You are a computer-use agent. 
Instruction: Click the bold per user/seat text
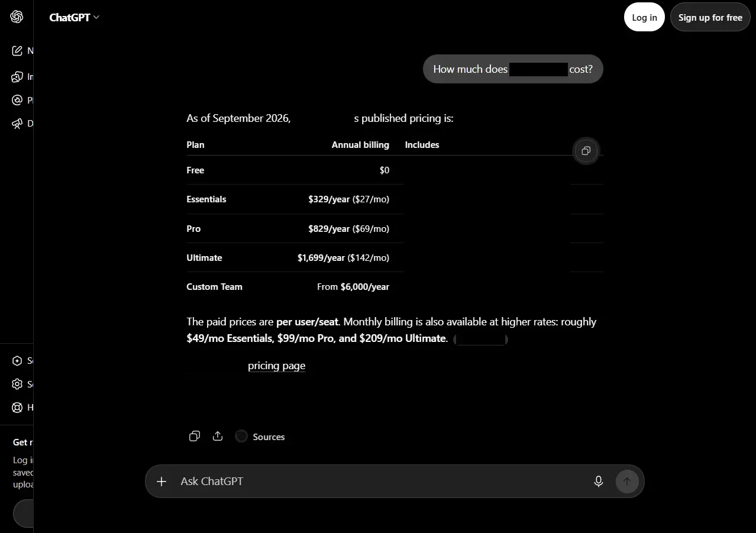[x=308, y=322]
